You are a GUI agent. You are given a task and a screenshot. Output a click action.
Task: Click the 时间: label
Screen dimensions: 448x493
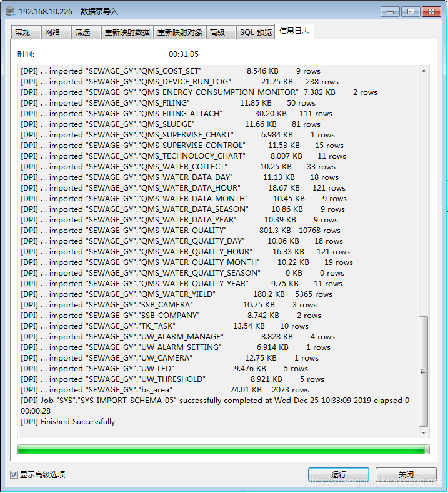pyautogui.click(x=26, y=54)
